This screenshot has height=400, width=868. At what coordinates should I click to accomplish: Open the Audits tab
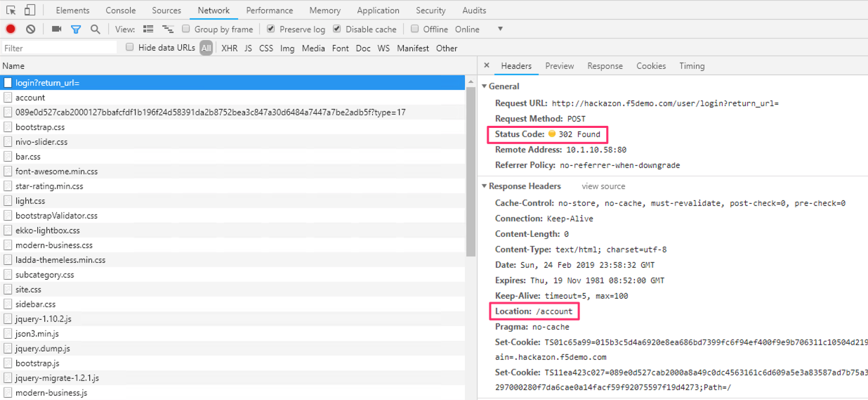[x=475, y=11]
